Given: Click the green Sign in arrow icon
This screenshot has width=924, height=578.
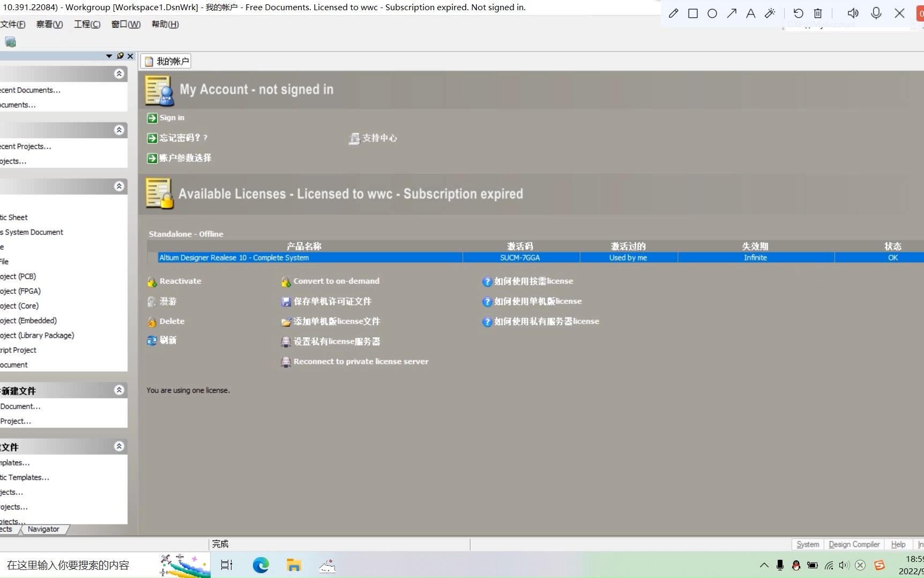Looking at the screenshot, I should click(x=152, y=118).
